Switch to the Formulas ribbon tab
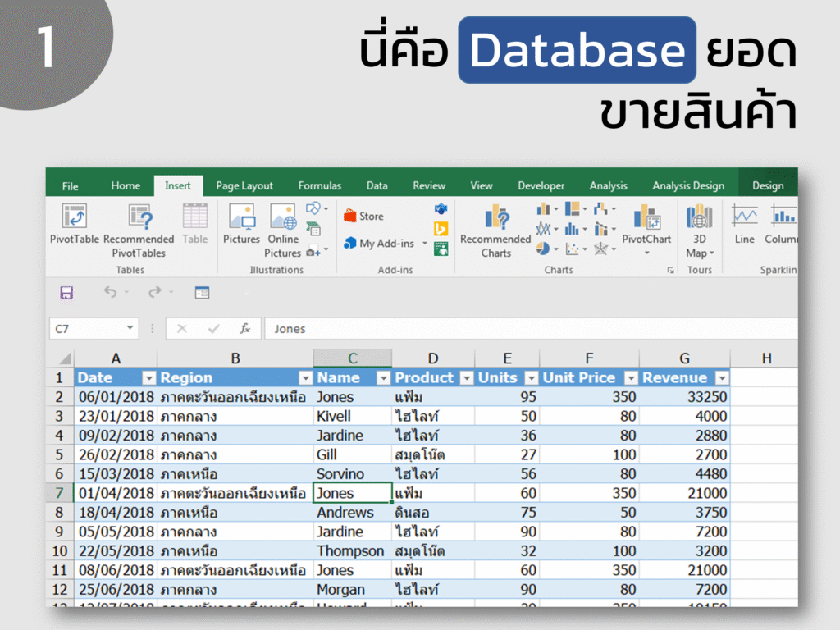The height and width of the screenshot is (630, 840). (x=320, y=185)
